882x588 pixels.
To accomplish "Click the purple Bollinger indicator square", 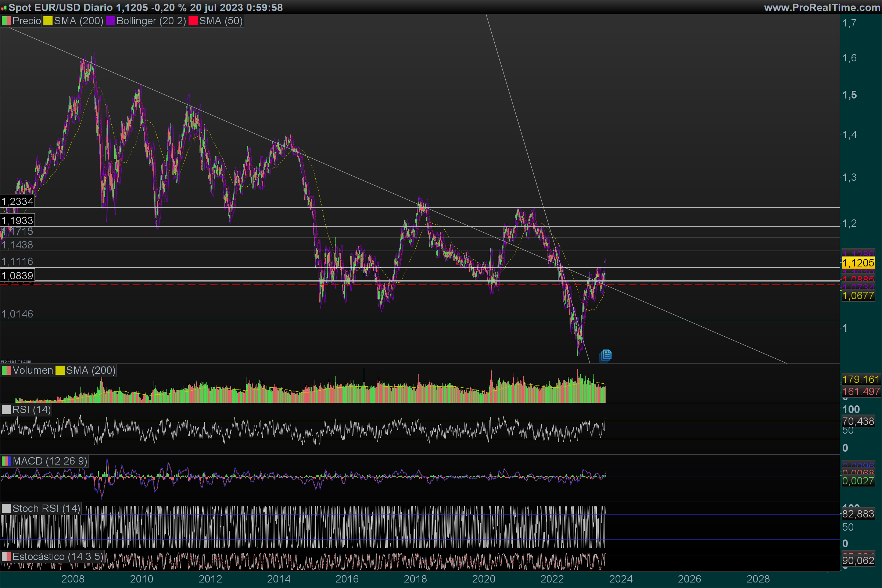I will (110, 21).
